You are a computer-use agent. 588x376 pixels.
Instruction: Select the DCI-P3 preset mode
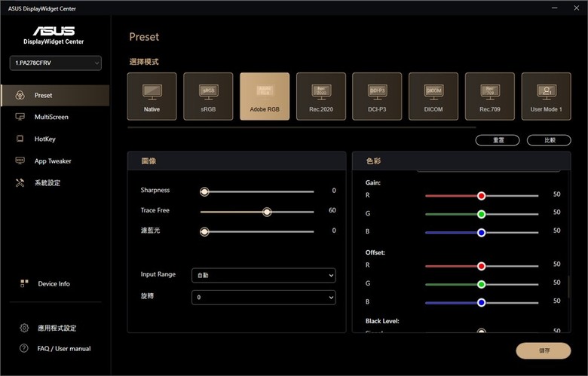click(377, 96)
